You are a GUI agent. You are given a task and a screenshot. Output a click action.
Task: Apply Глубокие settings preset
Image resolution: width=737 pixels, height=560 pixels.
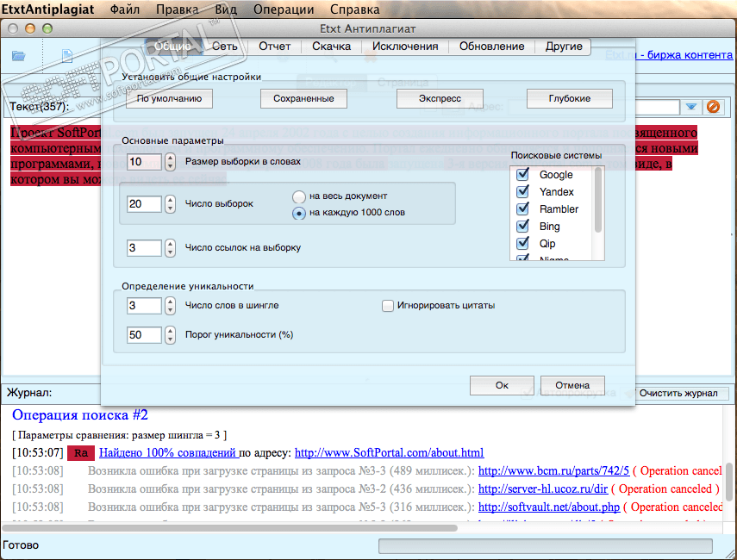(570, 99)
